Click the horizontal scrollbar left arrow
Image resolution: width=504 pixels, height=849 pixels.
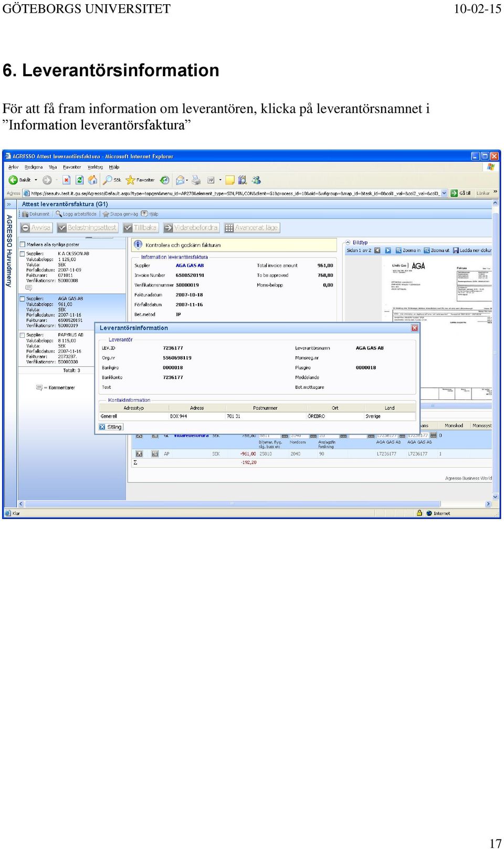21,504
